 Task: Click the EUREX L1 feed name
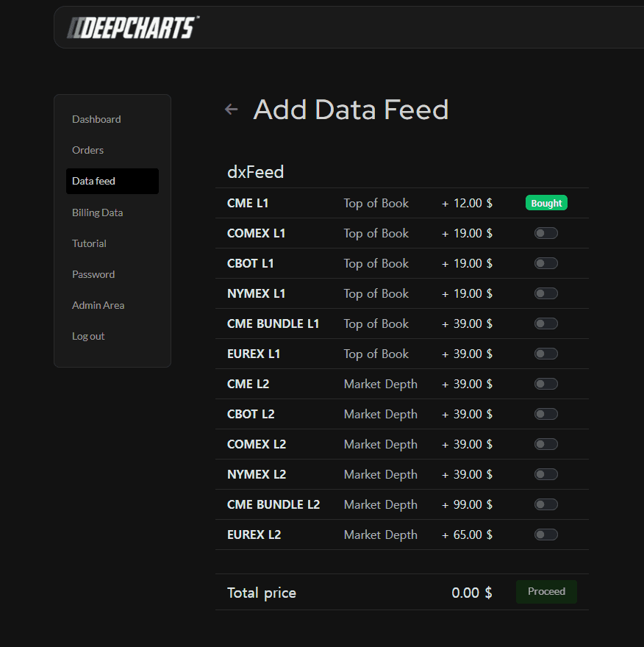pyautogui.click(x=254, y=354)
